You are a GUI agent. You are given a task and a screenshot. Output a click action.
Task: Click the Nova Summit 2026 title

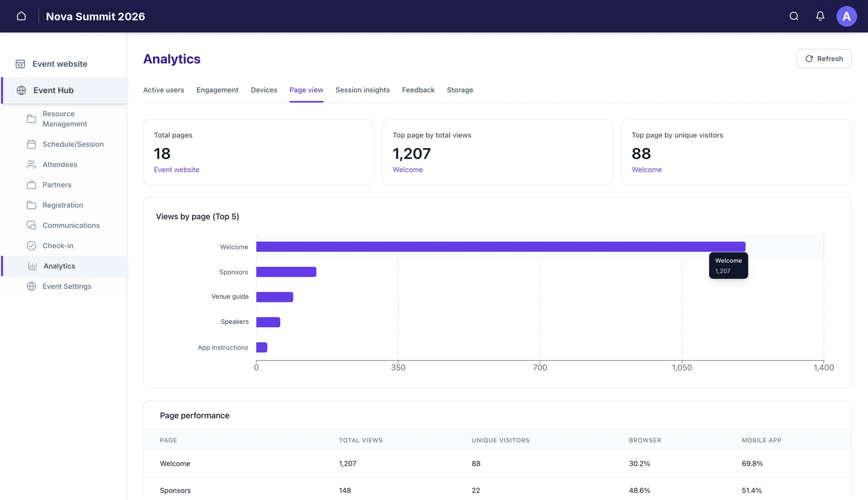point(95,16)
